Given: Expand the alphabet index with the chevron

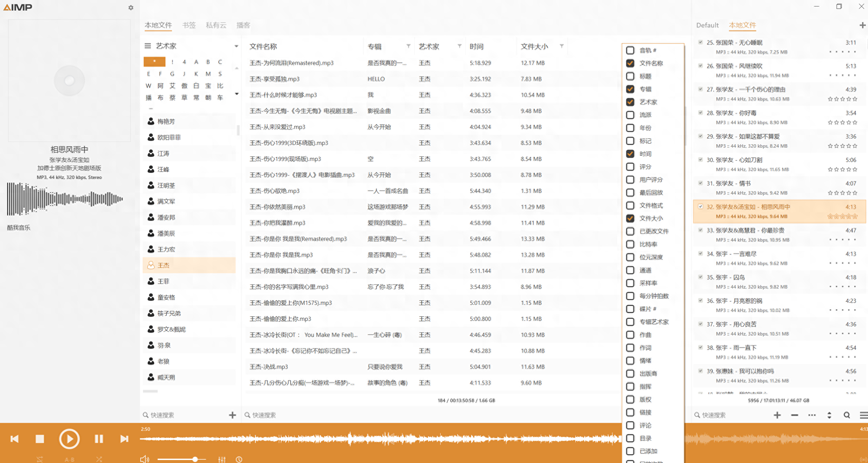Looking at the screenshot, I should 236,93.
